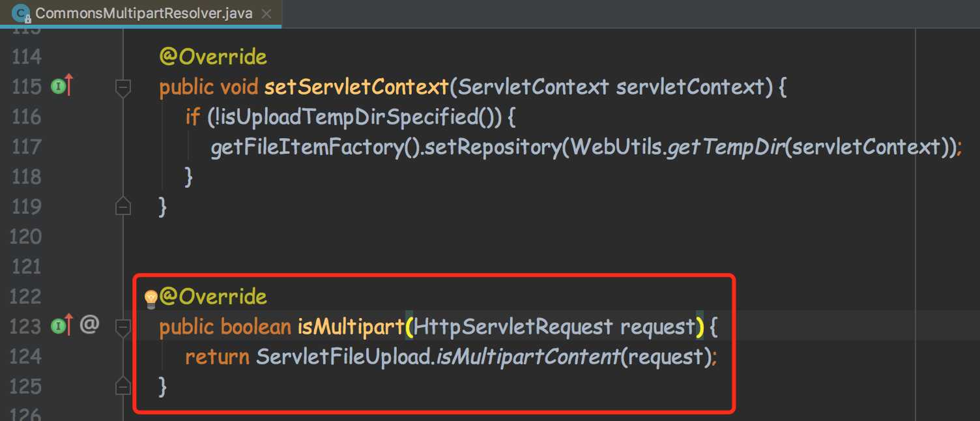The image size is (980, 421).
Task: Click line number 117 in the gutter
Action: click(27, 147)
